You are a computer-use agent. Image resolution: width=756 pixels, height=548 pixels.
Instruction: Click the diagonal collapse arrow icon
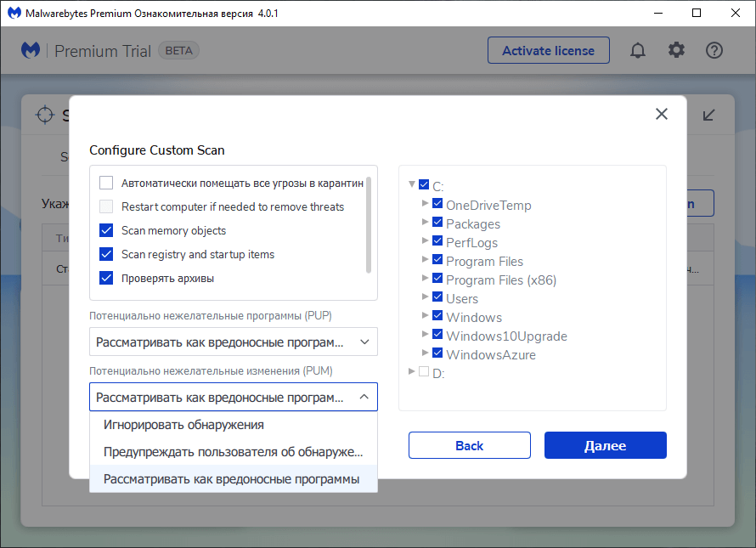click(x=709, y=115)
